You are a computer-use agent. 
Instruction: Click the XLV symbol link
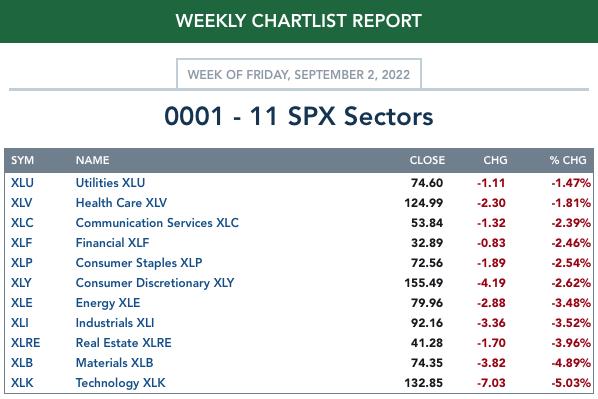tap(21, 203)
